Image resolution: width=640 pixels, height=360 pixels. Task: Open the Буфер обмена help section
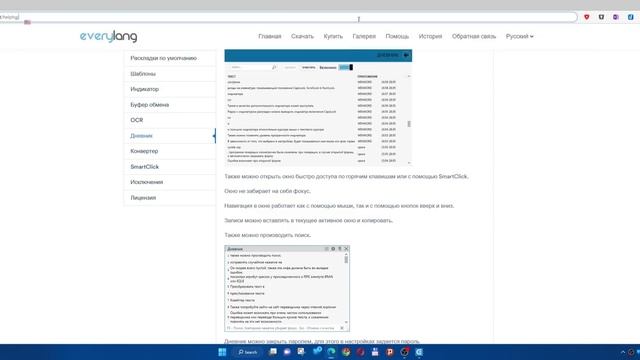170,105
